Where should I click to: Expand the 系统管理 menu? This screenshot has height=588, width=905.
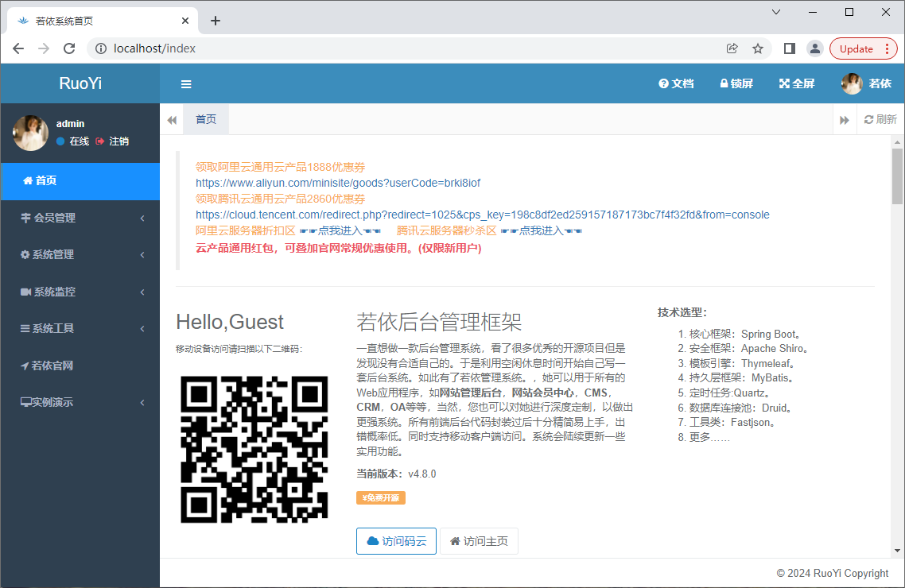[x=80, y=254]
